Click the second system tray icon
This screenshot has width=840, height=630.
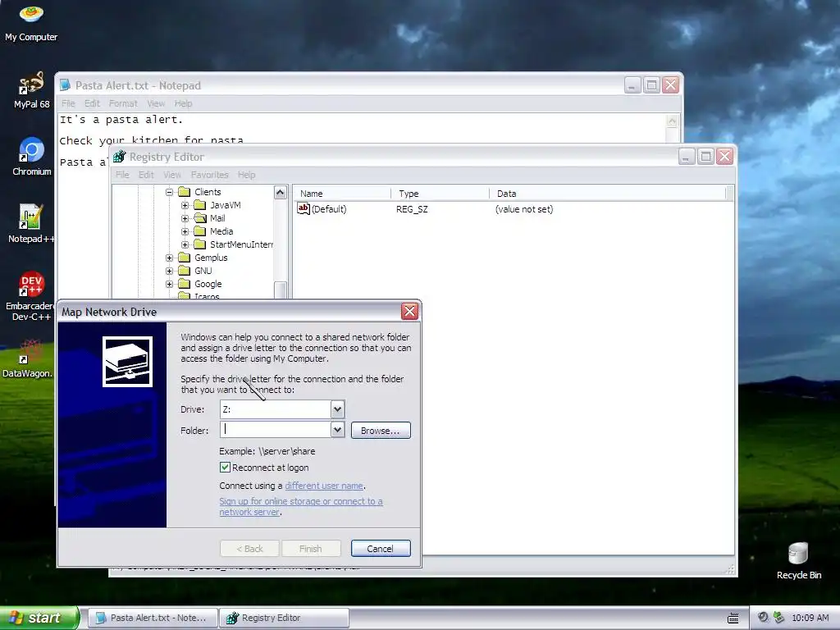778,618
